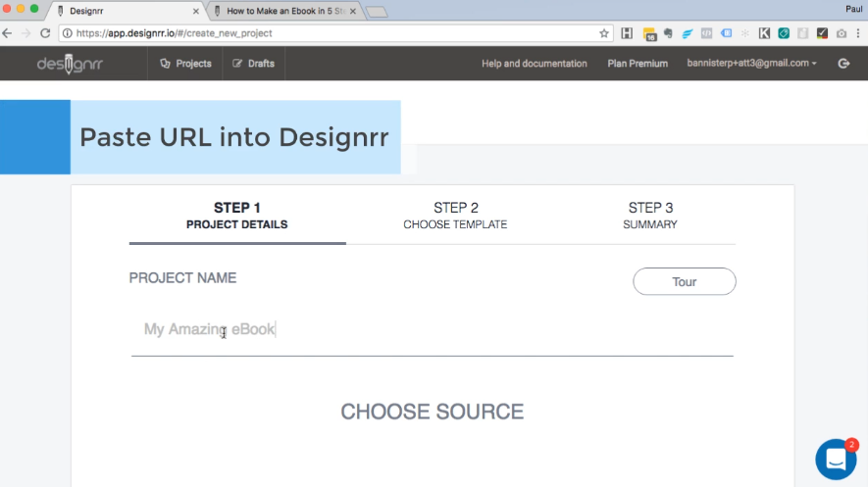Click the address bar URL

[174, 33]
